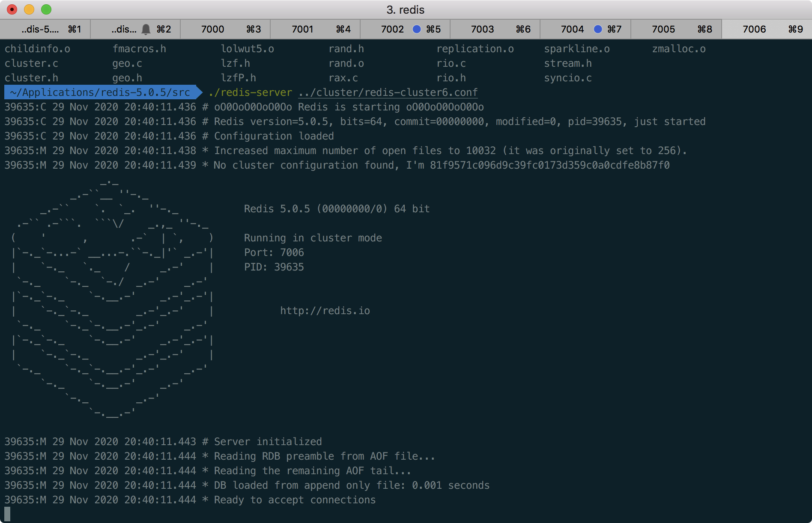Open the 7000 tab
812x523 pixels.
225,29
